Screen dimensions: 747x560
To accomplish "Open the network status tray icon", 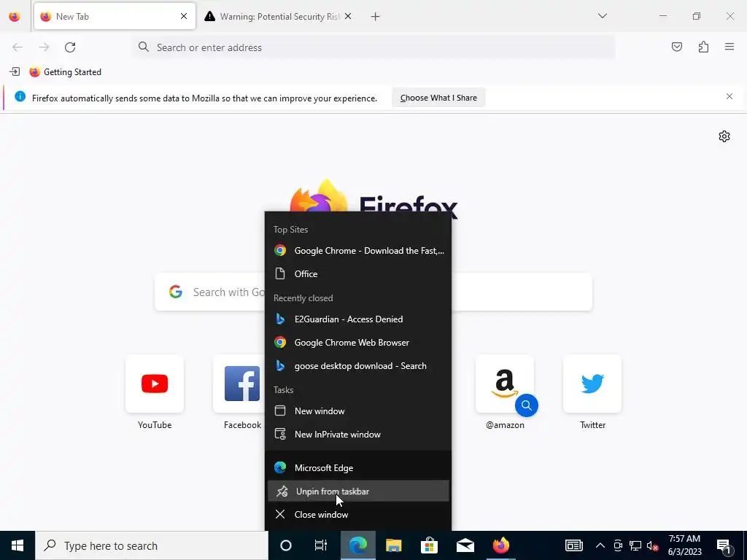I will click(635, 545).
